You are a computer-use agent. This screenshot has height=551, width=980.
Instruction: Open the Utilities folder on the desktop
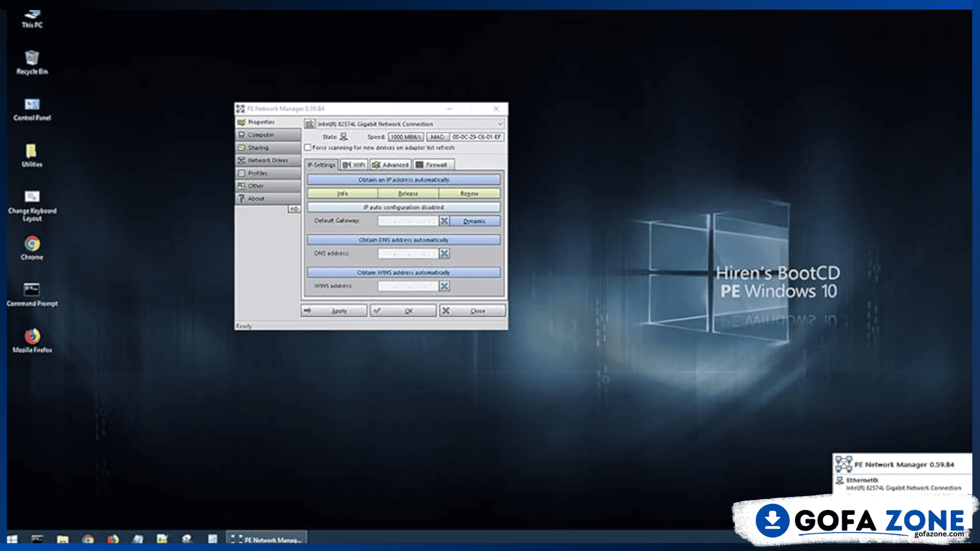32,156
